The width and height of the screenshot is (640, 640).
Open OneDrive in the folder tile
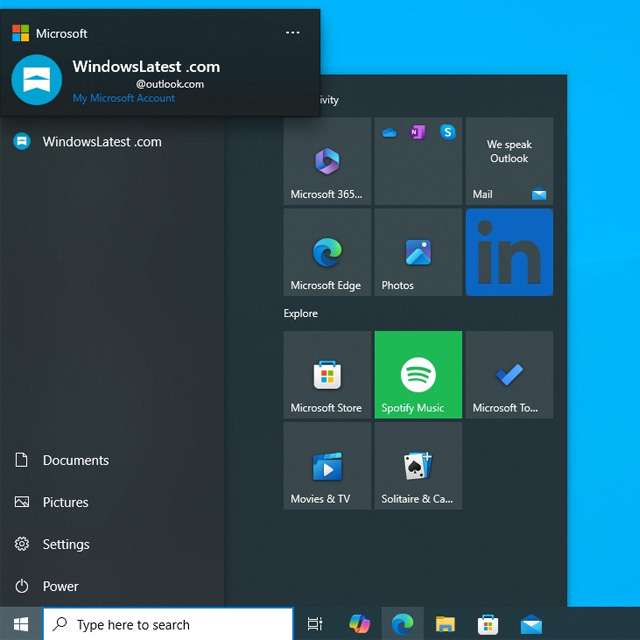(389, 133)
